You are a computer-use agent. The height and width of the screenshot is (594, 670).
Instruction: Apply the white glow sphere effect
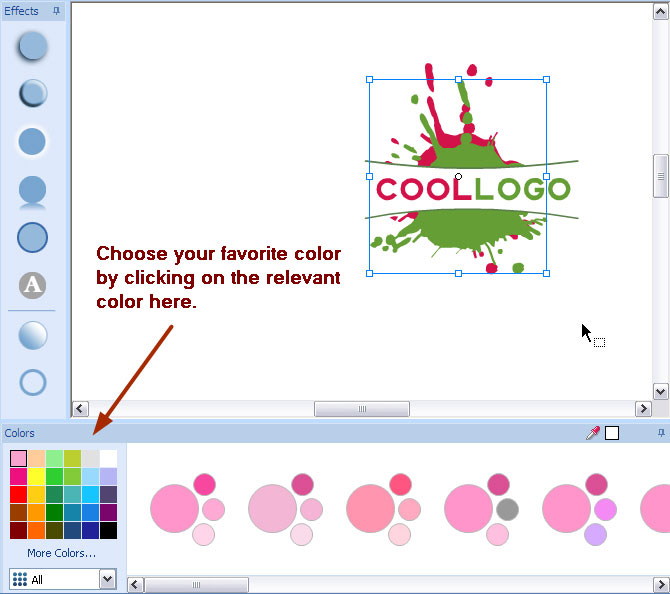32,141
